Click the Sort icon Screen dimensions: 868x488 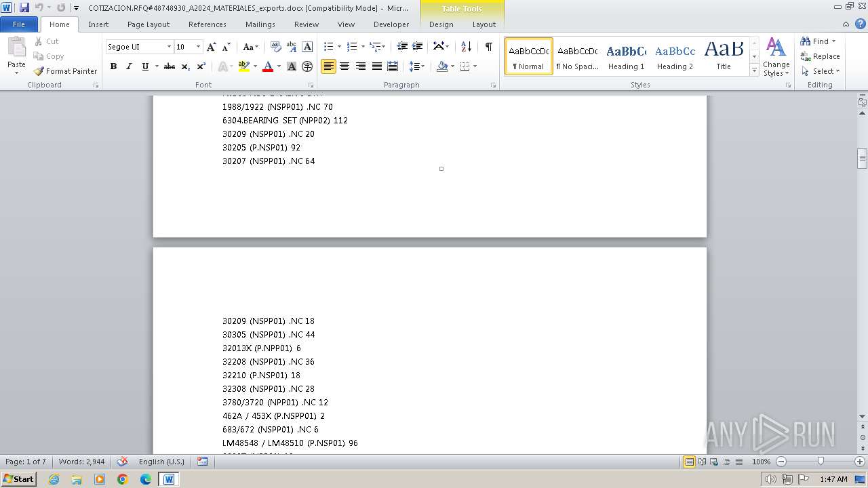pyautogui.click(x=466, y=47)
